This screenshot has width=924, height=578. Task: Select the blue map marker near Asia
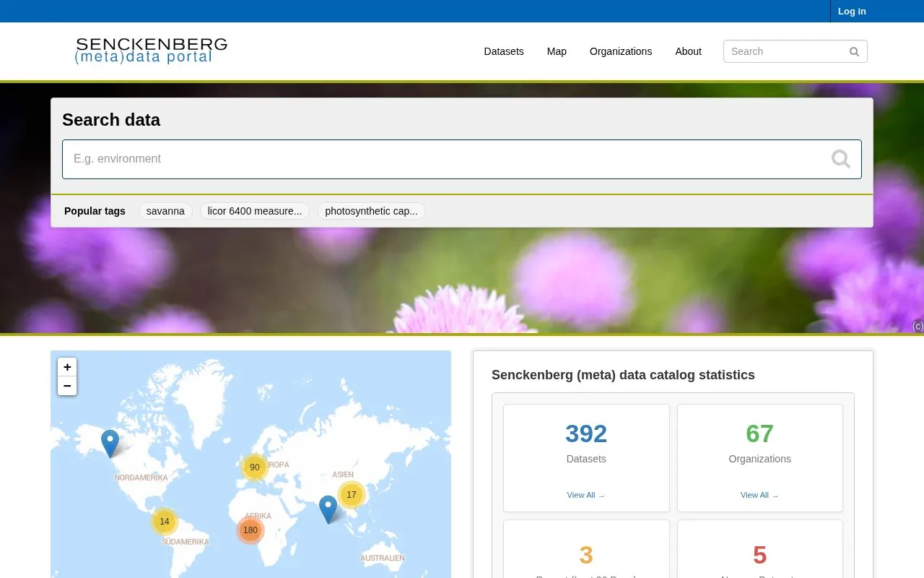click(x=328, y=509)
